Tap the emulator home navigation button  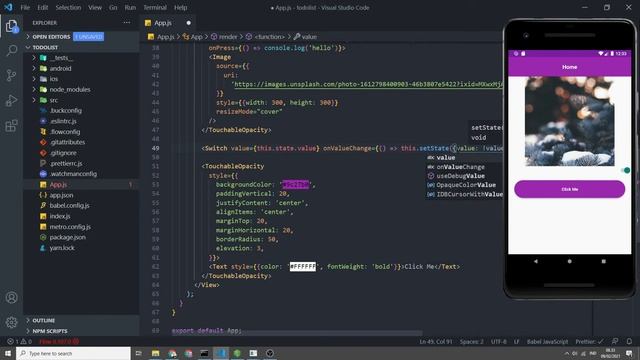coord(569,261)
